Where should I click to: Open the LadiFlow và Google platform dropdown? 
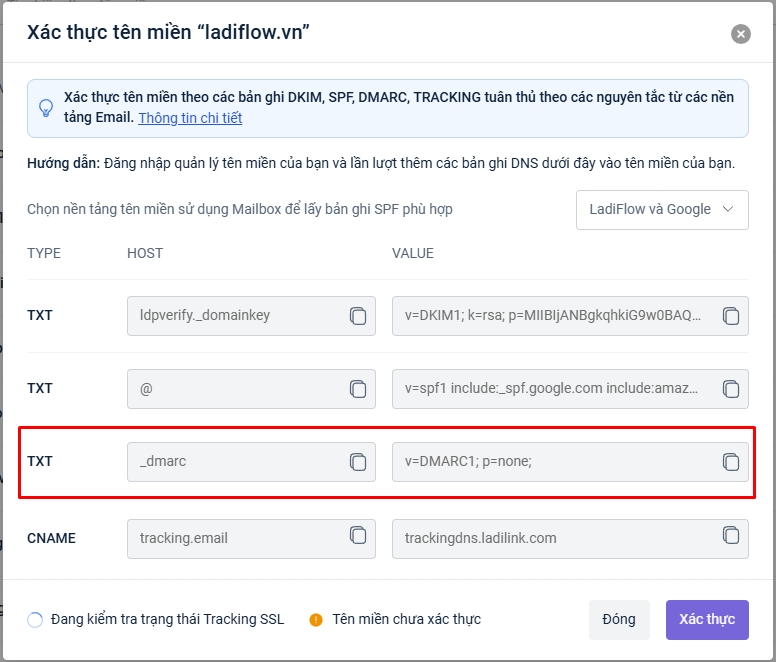pos(662,210)
